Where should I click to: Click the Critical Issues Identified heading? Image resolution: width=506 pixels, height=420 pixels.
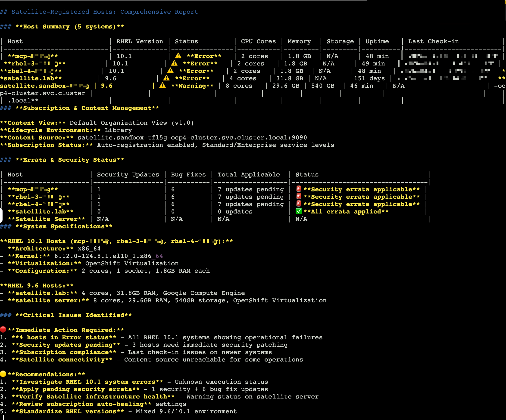click(73, 315)
